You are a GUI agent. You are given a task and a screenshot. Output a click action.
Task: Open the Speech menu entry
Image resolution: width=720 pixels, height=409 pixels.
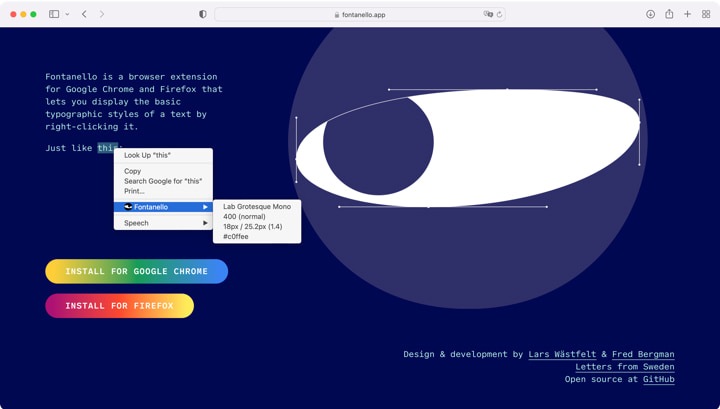pos(163,223)
